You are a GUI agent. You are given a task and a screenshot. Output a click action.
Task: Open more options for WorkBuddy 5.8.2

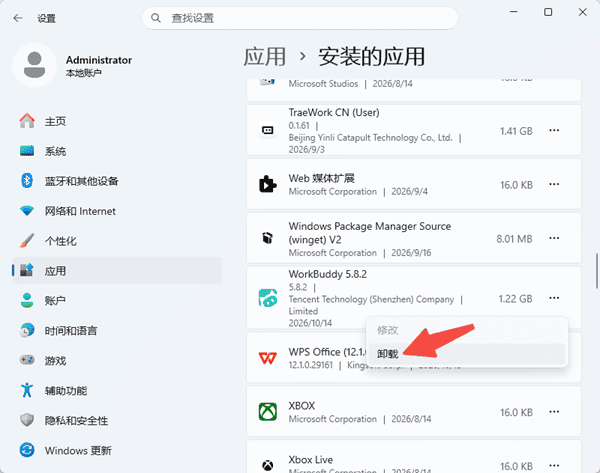(554, 298)
